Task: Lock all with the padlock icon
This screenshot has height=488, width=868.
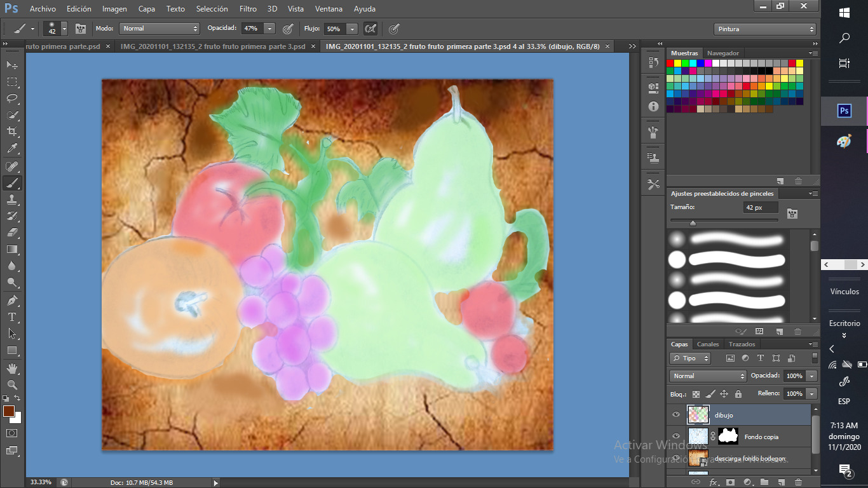Action: (x=738, y=394)
